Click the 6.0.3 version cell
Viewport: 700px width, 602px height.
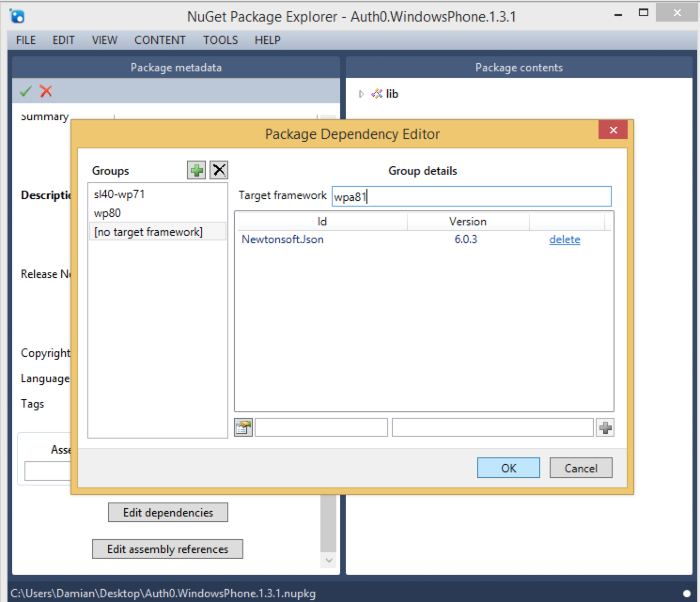click(x=466, y=239)
